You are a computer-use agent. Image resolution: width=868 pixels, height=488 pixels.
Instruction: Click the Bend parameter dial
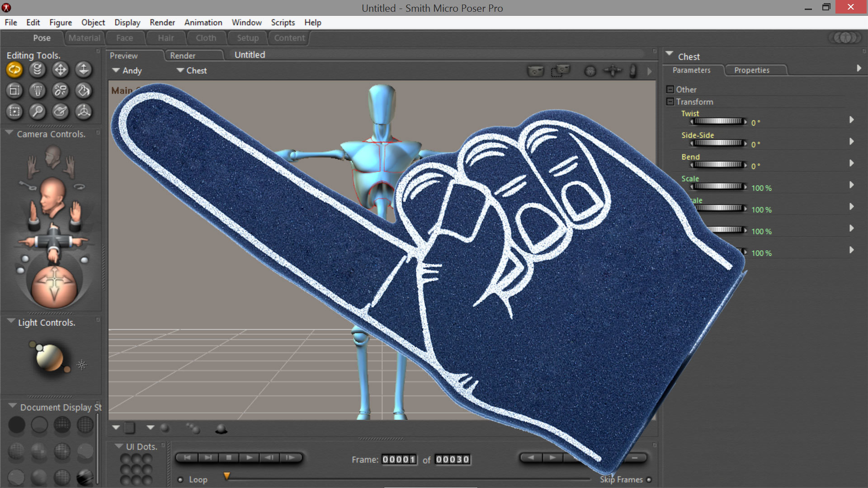pyautogui.click(x=718, y=165)
